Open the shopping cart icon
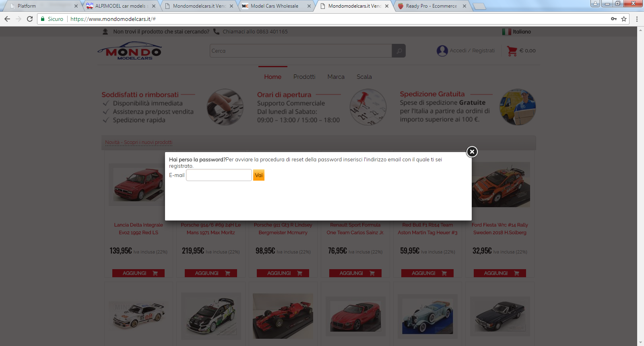 (x=512, y=51)
